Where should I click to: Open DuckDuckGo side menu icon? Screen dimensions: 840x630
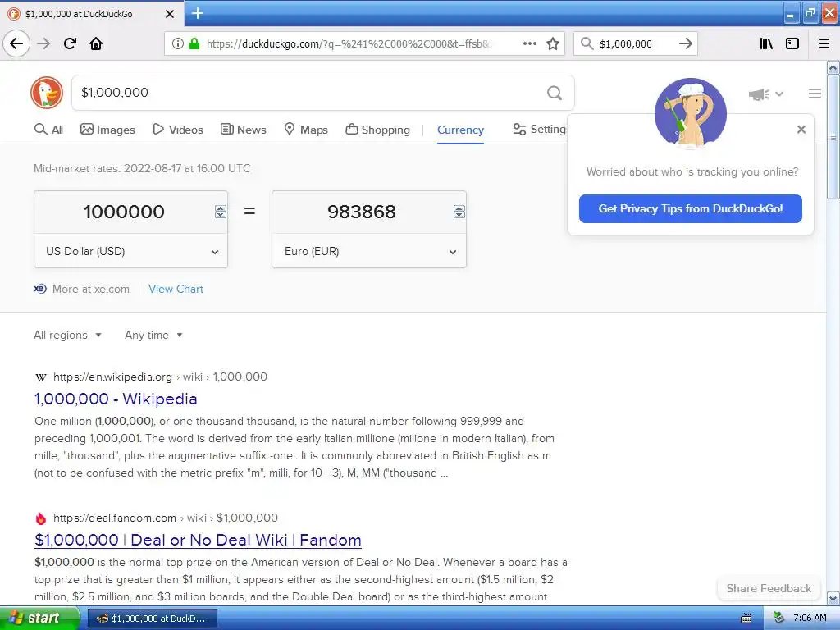click(815, 94)
